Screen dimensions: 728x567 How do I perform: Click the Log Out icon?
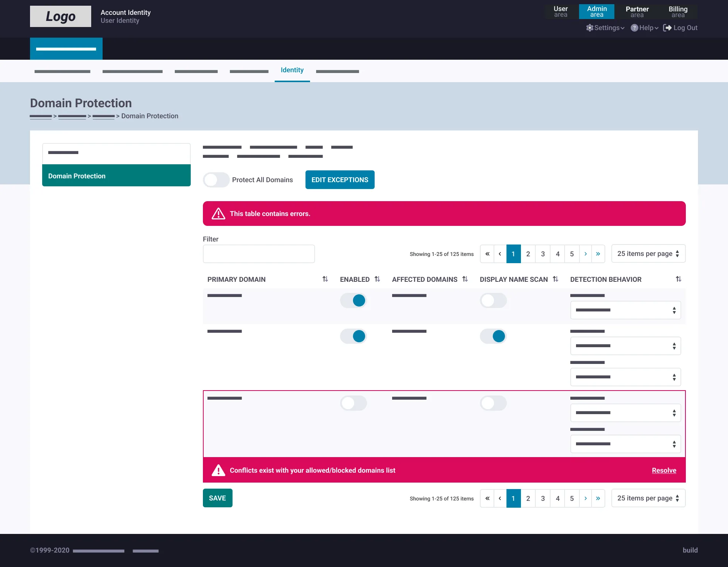pos(667,28)
